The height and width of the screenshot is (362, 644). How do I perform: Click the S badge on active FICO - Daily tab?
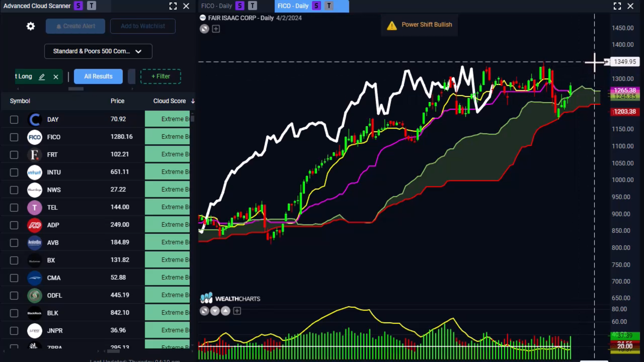coord(316,6)
